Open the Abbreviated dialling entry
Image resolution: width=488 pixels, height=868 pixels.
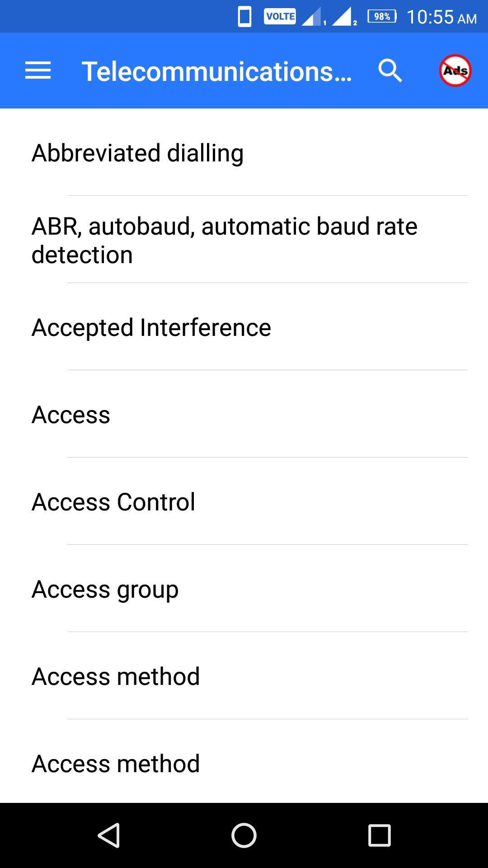pyautogui.click(x=244, y=152)
